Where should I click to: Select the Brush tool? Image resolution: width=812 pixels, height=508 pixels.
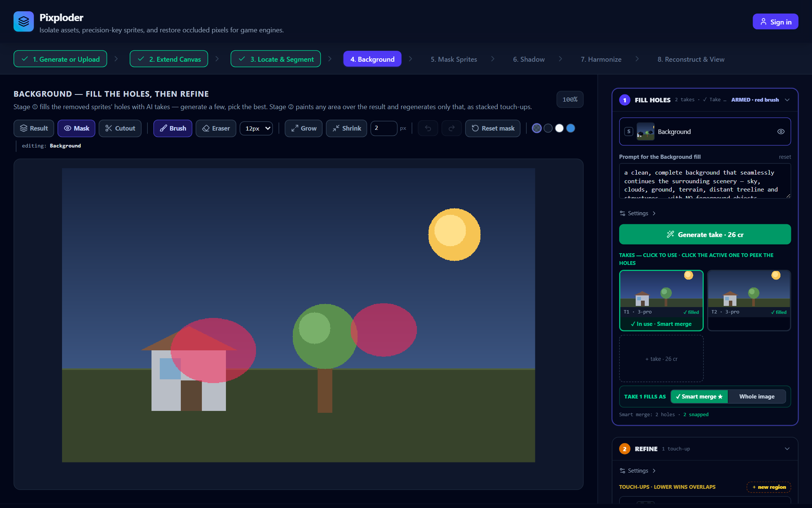click(173, 128)
